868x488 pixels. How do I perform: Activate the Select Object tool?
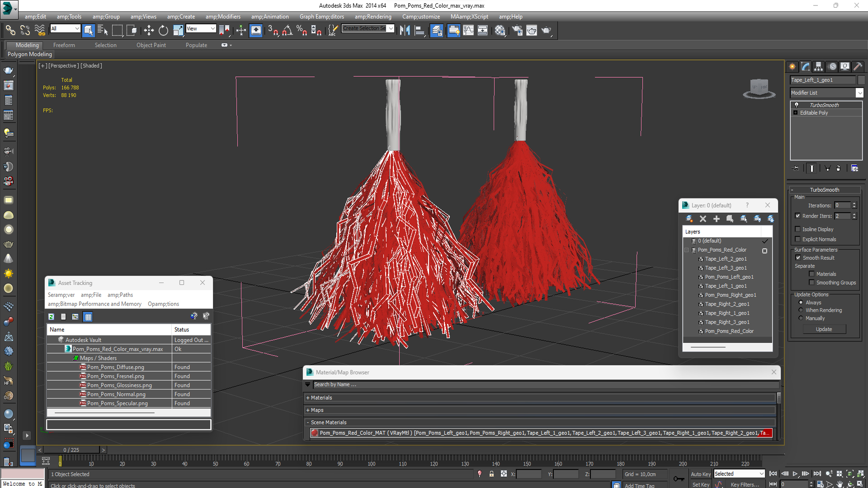click(89, 30)
